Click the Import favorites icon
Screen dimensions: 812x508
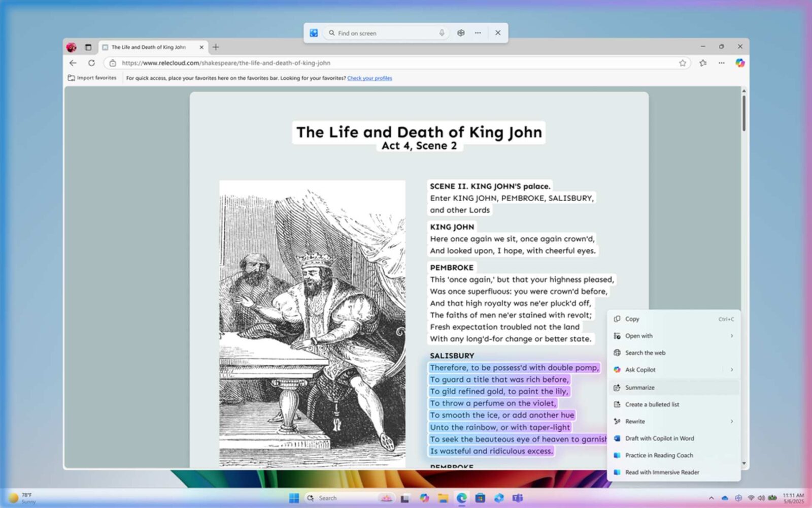point(71,78)
